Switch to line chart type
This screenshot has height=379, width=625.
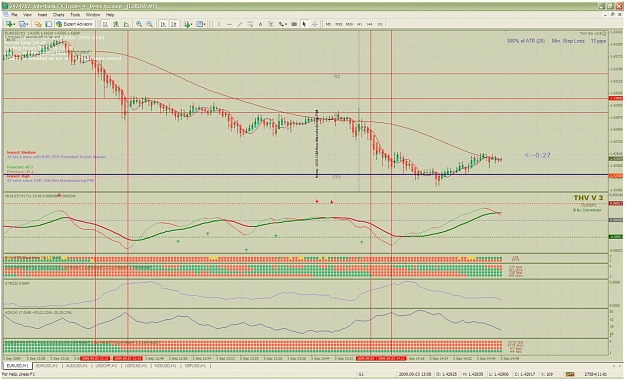coord(126,24)
